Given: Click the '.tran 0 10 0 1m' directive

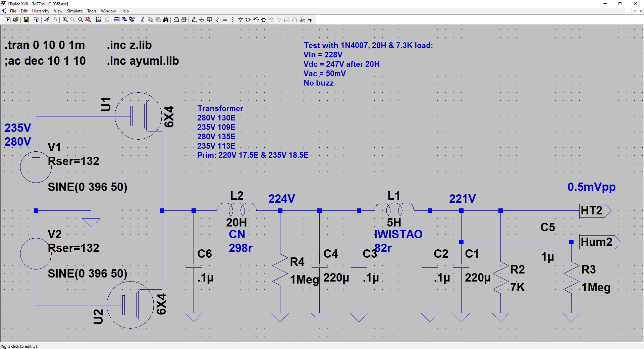Looking at the screenshot, I should coord(45,45).
